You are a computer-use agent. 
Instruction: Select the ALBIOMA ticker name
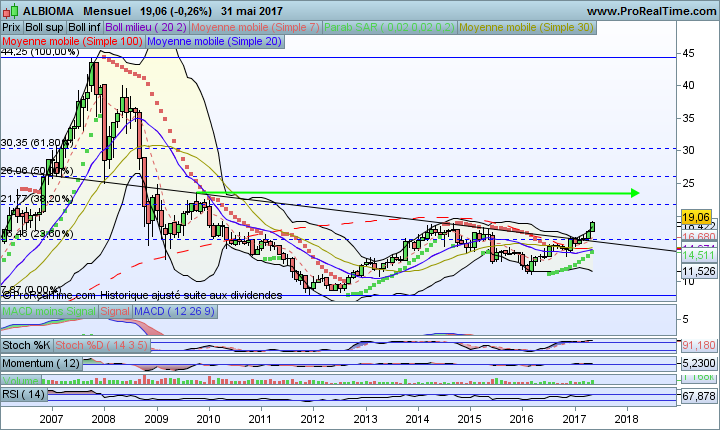click(x=48, y=11)
